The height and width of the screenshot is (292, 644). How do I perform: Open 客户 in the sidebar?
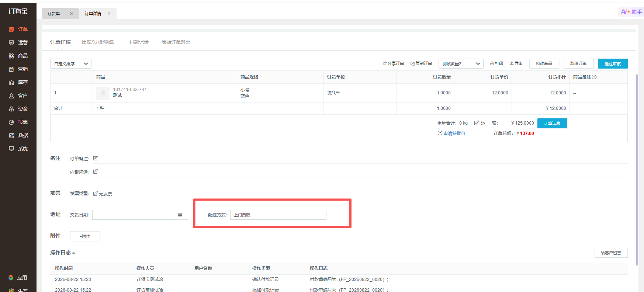pyautogui.click(x=18, y=95)
